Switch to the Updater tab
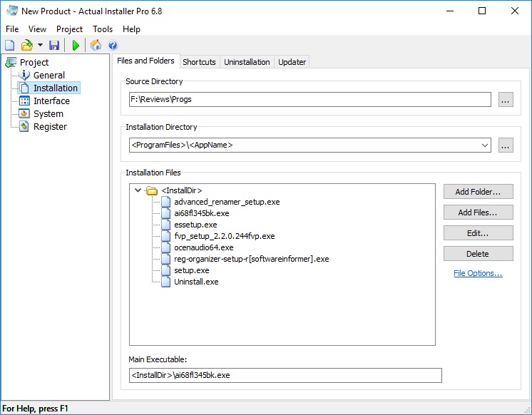Image resolution: width=532 pixels, height=415 pixels. point(292,62)
